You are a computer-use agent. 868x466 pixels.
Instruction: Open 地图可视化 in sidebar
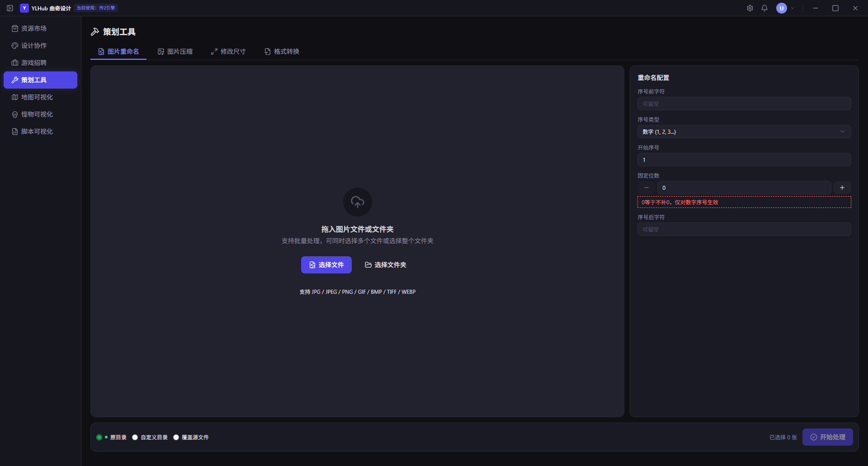tap(40, 97)
